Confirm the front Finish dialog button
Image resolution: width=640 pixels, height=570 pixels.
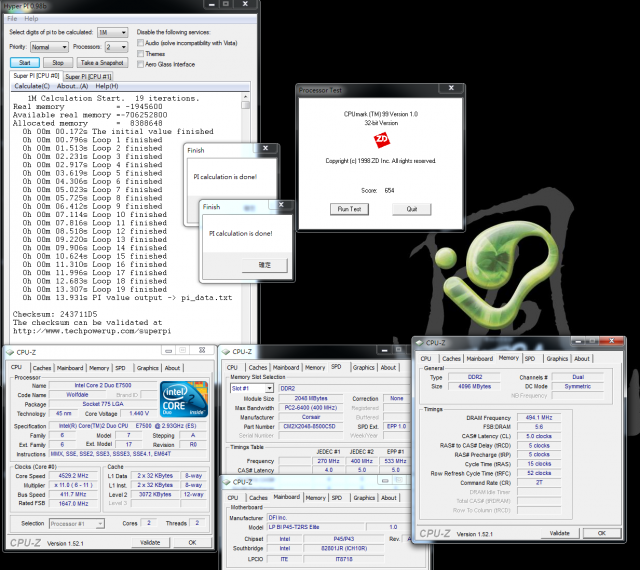point(264,265)
